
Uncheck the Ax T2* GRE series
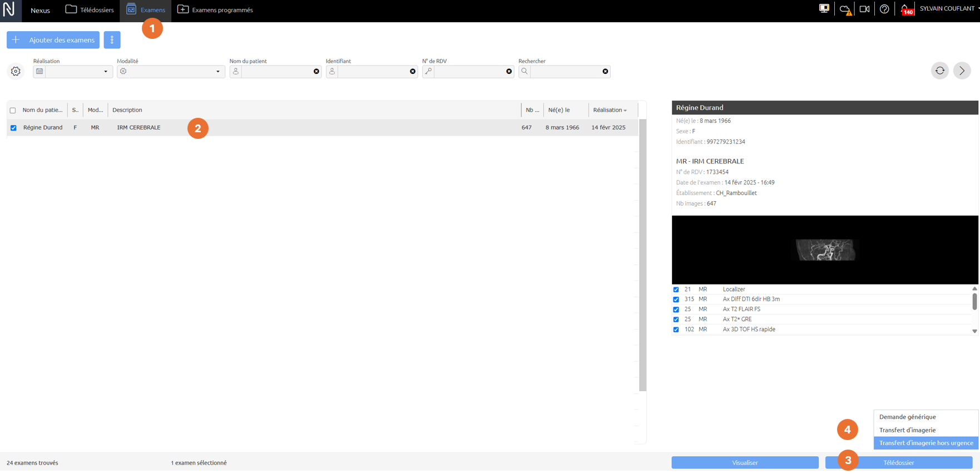[x=676, y=320]
